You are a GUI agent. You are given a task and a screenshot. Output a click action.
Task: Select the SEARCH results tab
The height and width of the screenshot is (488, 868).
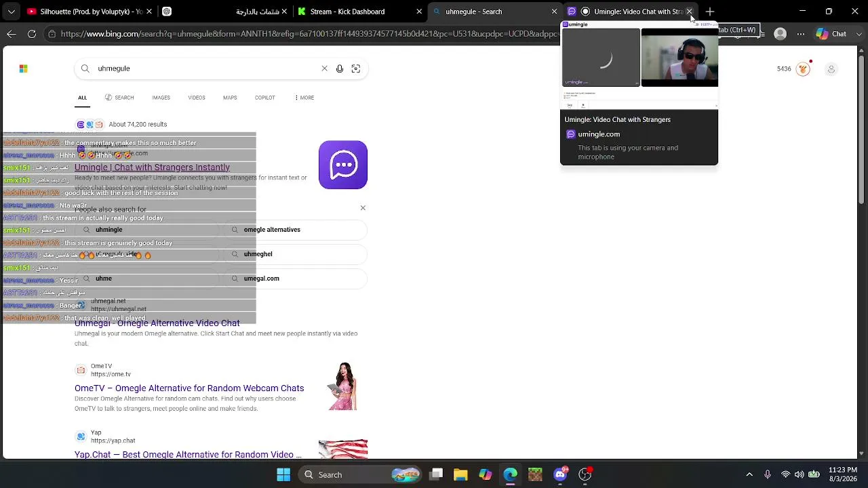point(119,98)
